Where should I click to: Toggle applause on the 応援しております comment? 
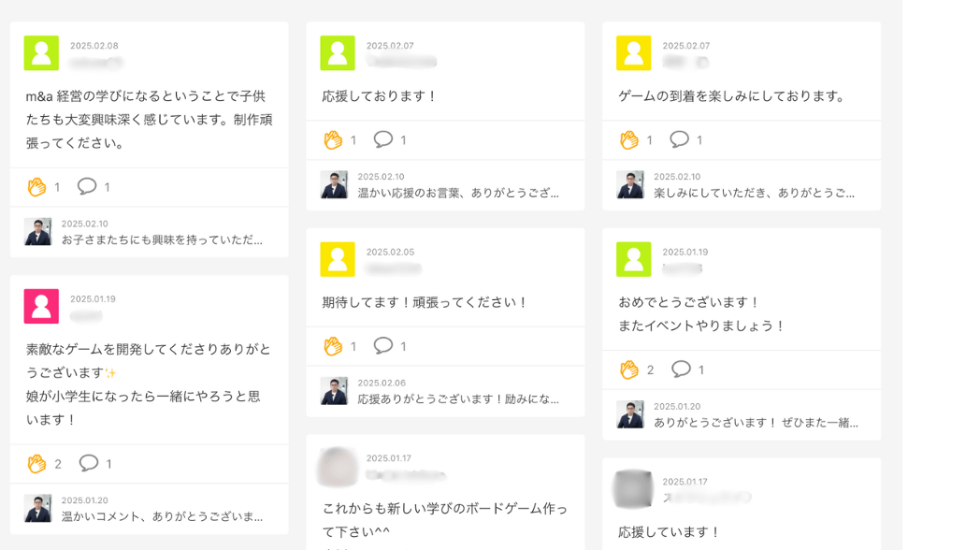(x=332, y=138)
